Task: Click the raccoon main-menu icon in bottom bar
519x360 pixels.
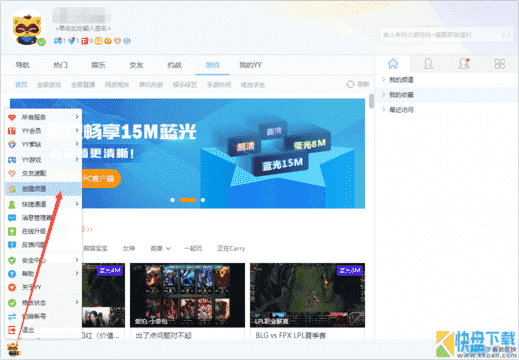Action: tap(14, 349)
